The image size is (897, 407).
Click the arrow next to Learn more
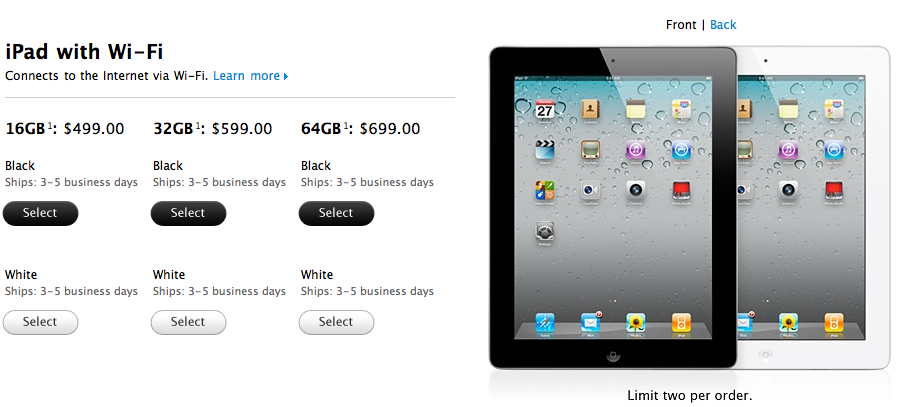[285, 76]
